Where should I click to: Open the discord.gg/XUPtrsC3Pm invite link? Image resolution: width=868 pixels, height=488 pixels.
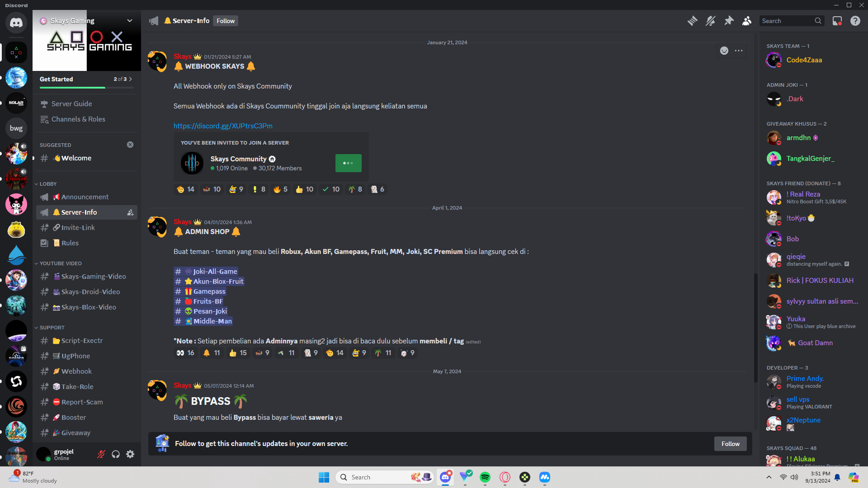pos(223,126)
